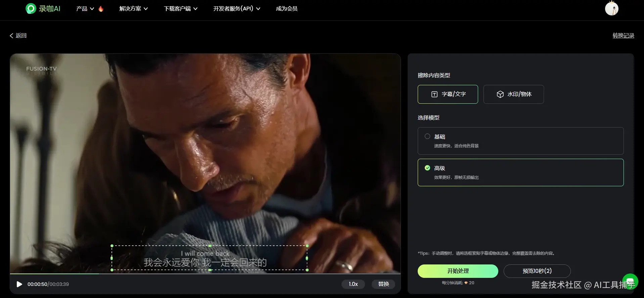The width and height of the screenshot is (644, 298).
Task: Select the 水印/物体 cube option
Action: [514, 94]
